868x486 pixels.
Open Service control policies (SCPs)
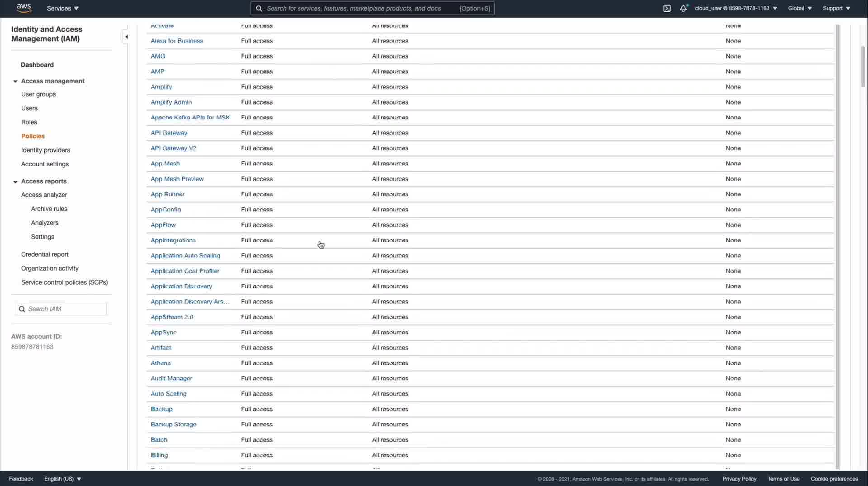click(x=64, y=282)
